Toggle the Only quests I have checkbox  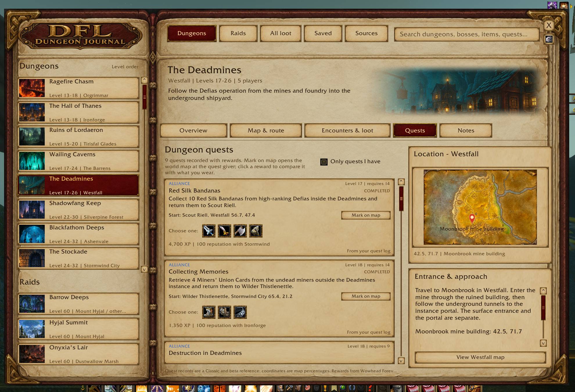pos(324,162)
